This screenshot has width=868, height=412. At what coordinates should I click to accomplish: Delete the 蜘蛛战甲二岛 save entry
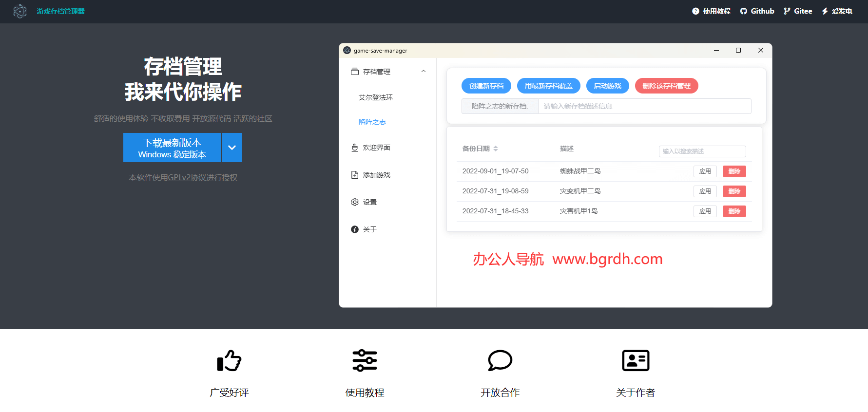click(734, 171)
